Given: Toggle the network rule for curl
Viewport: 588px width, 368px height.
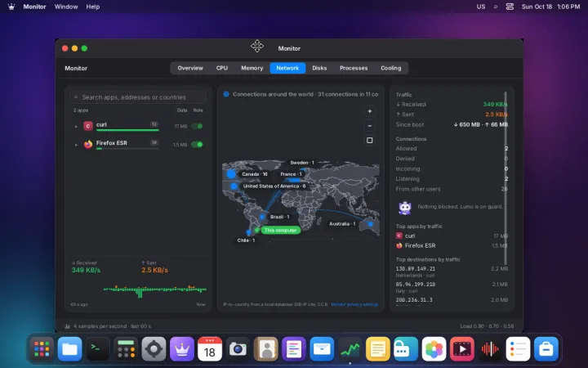Looking at the screenshot, I should tap(198, 126).
